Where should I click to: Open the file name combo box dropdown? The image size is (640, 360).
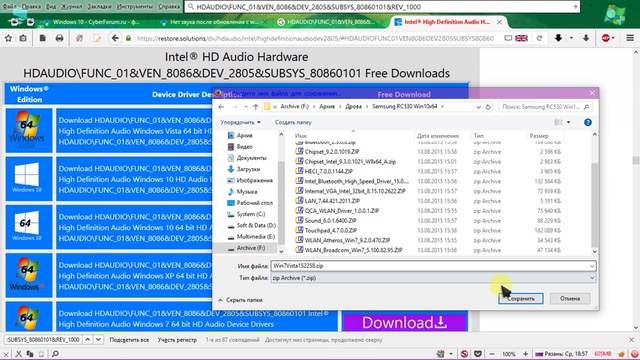click(x=591, y=266)
